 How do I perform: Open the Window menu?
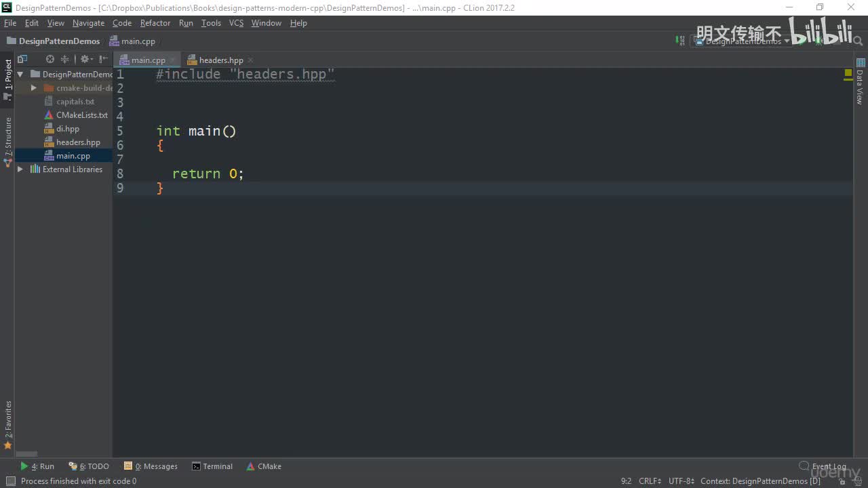pyautogui.click(x=267, y=23)
